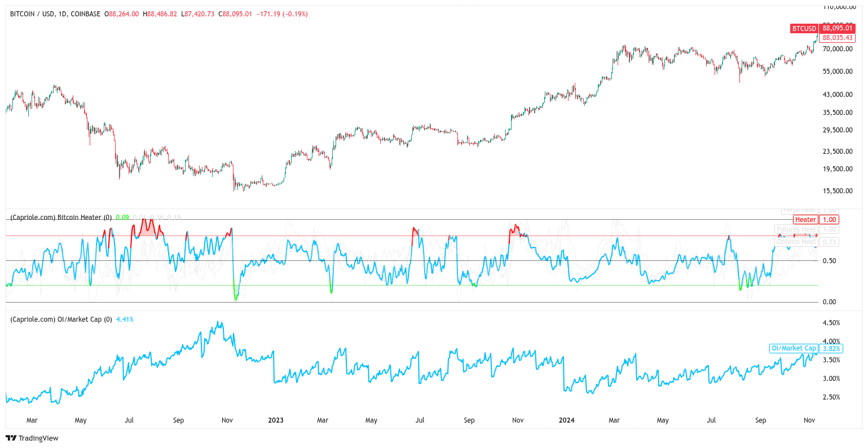This screenshot has width=868, height=448.
Task: Toggle OI/Market Cap via its (0) marker
Action: tap(107, 319)
